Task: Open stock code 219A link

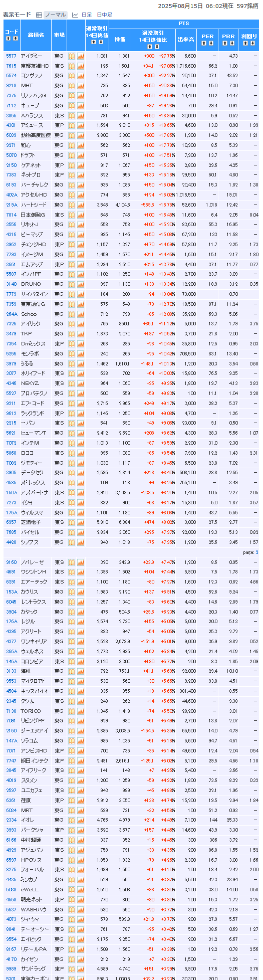Action: [12, 205]
